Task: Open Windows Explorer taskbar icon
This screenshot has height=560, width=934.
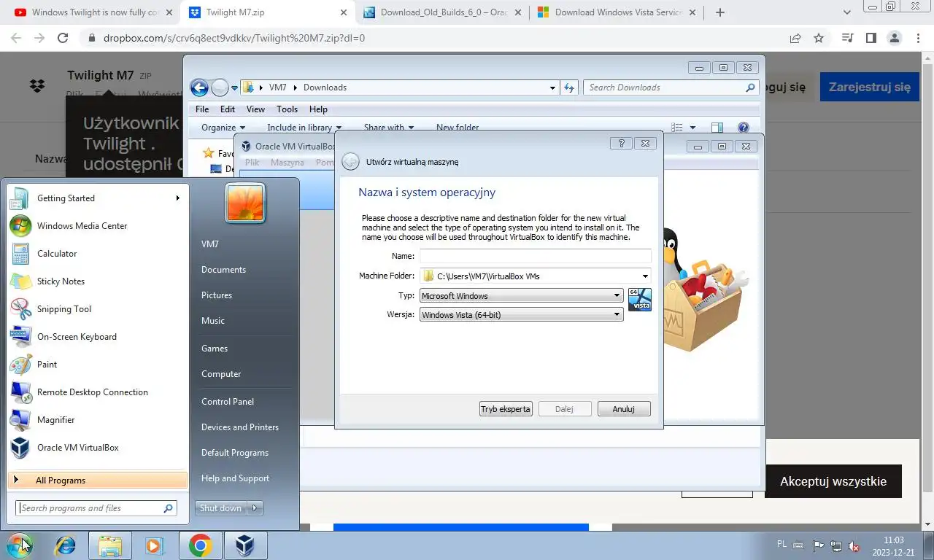Action: tap(110, 545)
